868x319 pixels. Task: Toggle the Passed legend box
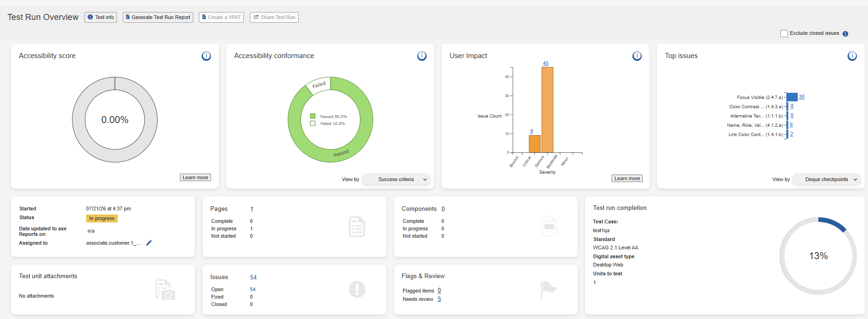313,116
